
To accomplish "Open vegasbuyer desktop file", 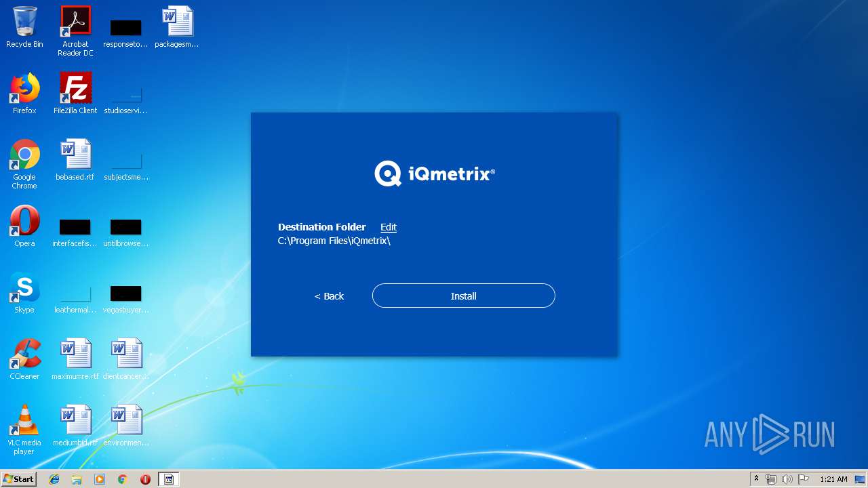I will [125, 299].
